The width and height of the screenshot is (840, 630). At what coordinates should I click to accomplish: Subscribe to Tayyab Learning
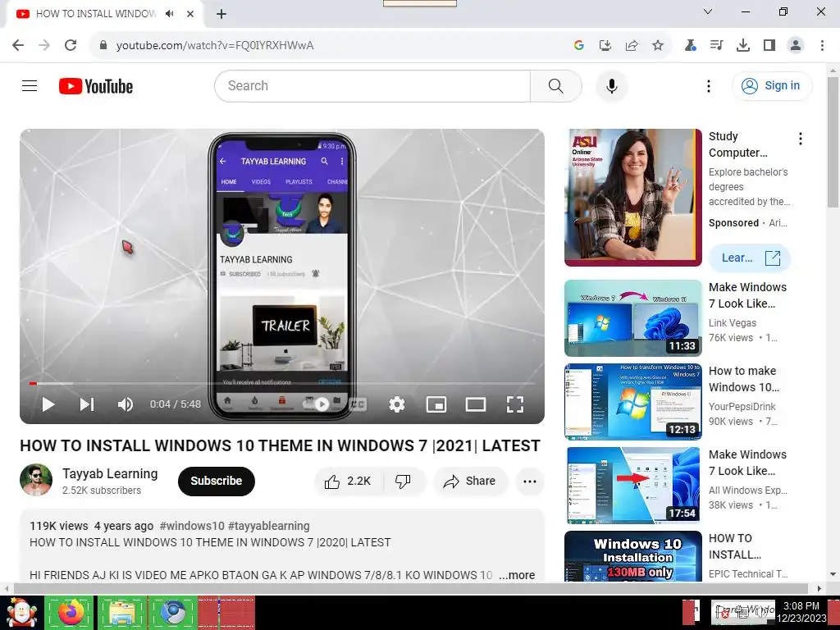[217, 481]
